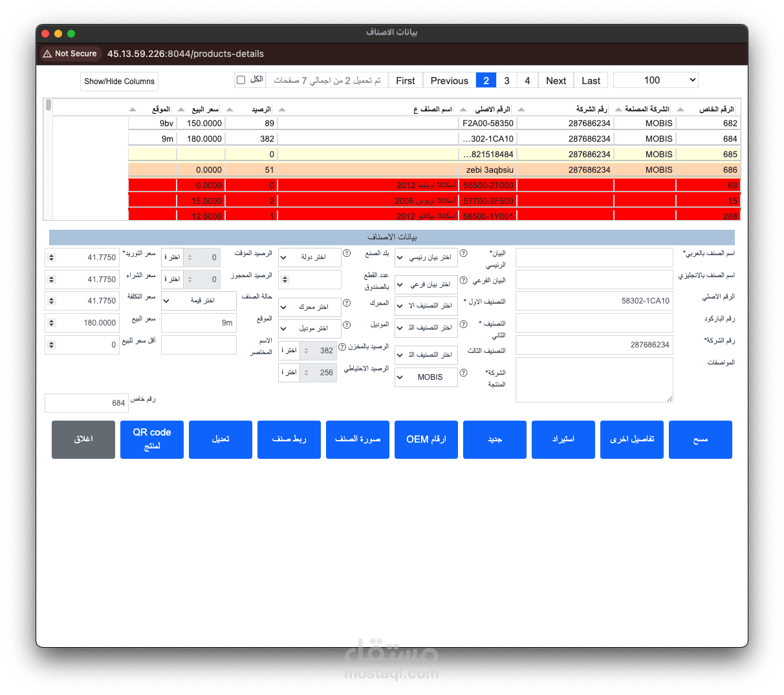The width and height of the screenshot is (784, 695).
Task: Open the MOBIS company dropdown
Action: tap(426, 377)
